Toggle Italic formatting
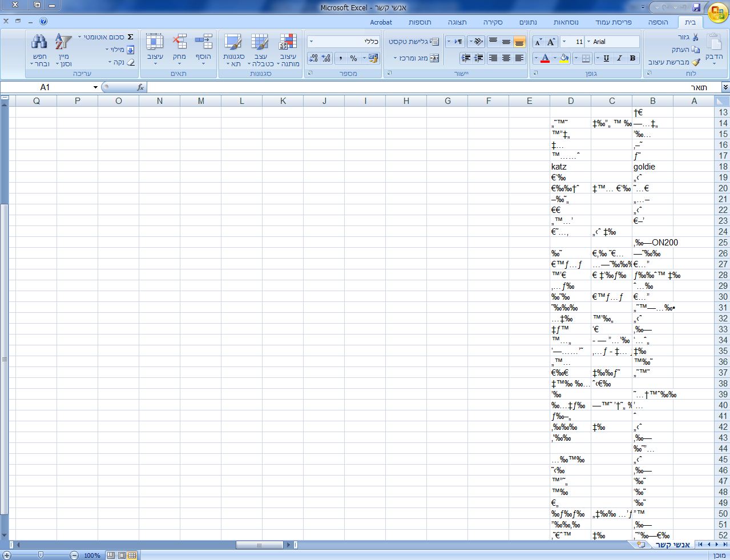The height and width of the screenshot is (560, 730). coord(619,58)
